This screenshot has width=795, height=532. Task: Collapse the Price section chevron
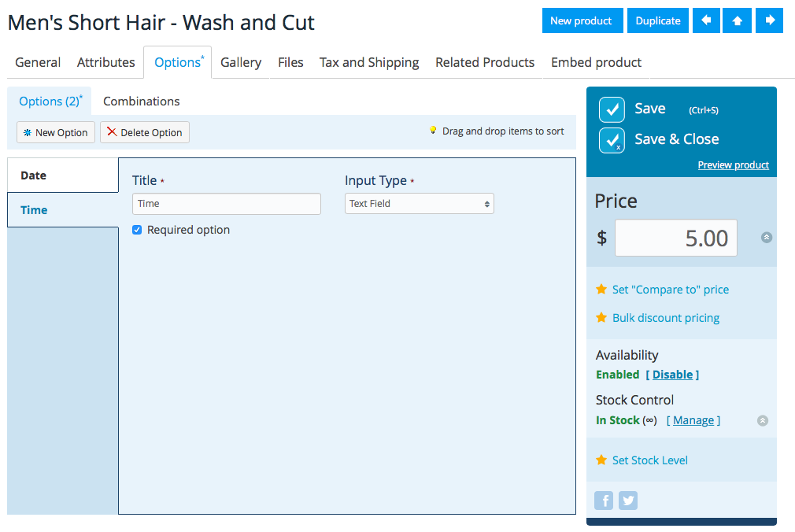pos(767,238)
